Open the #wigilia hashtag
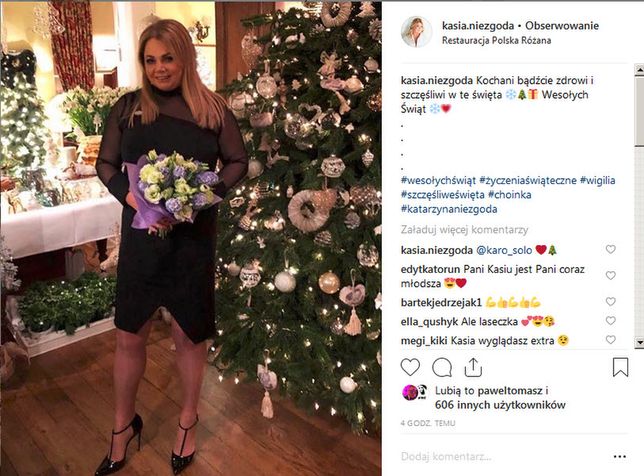This screenshot has height=476, width=644. [597, 180]
